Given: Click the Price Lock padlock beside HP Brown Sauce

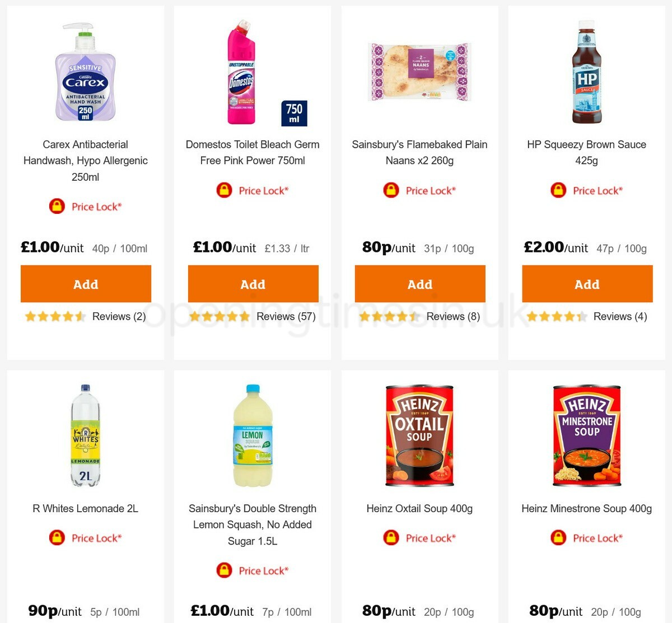Looking at the screenshot, I should click(558, 190).
